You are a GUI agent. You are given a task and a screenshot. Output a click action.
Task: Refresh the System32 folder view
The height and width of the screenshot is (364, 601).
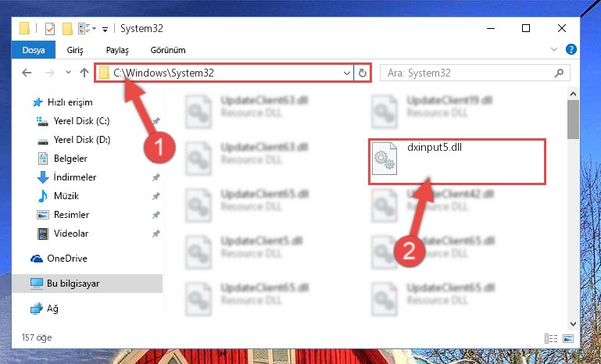362,73
